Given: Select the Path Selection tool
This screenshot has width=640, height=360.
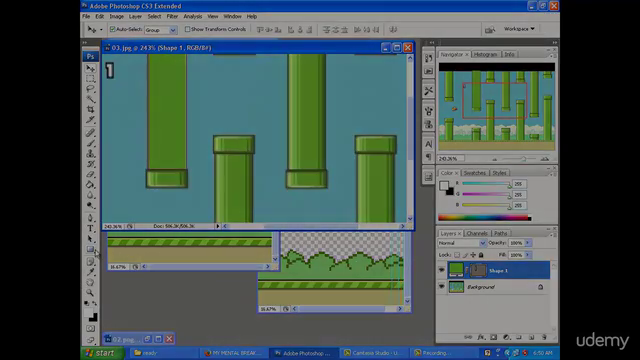Looking at the screenshot, I should (x=91, y=239).
